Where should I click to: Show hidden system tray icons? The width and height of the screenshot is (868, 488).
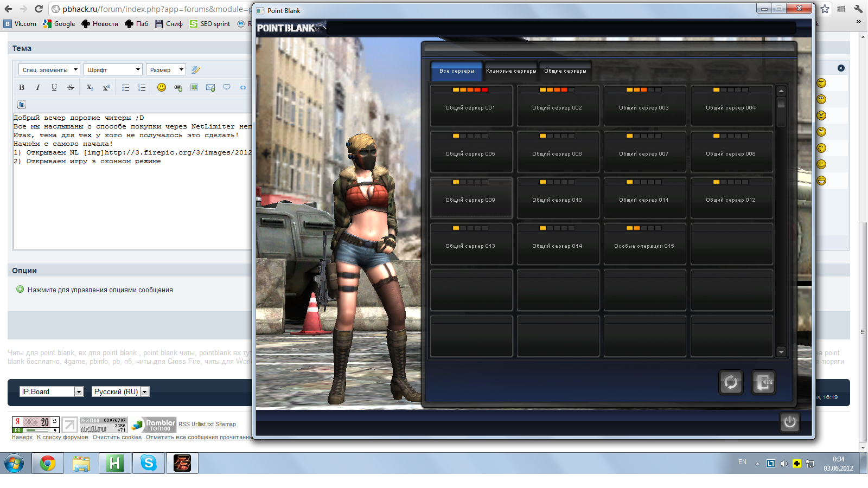(757, 464)
